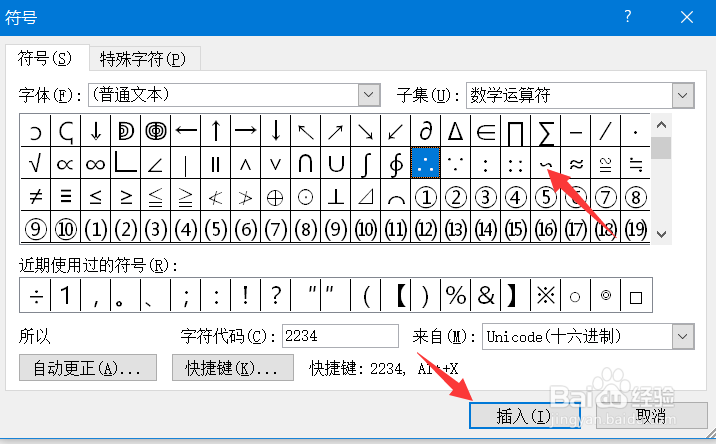The image size is (716, 444).
Task: Open the 来自 Unicode source dropdown
Action: click(683, 336)
